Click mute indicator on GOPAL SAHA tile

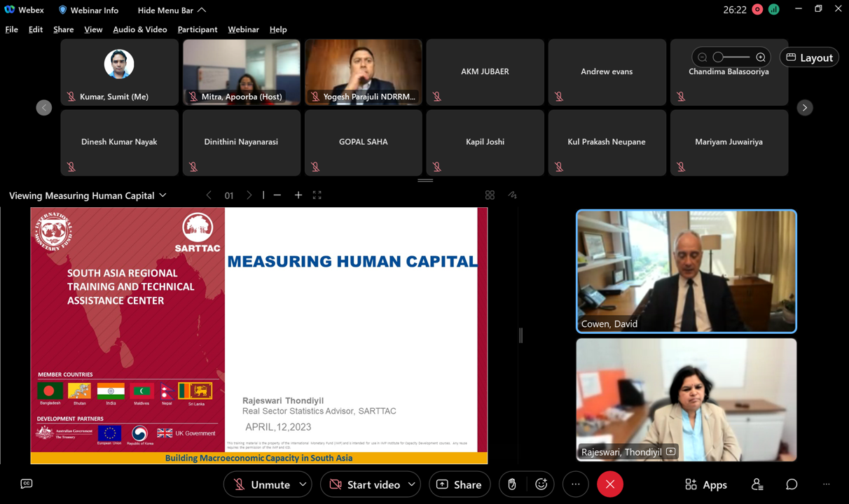[x=315, y=167]
